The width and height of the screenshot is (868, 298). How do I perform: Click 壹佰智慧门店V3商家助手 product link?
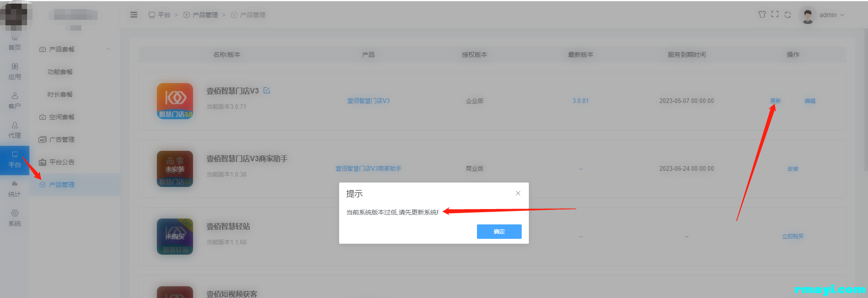[x=368, y=168]
